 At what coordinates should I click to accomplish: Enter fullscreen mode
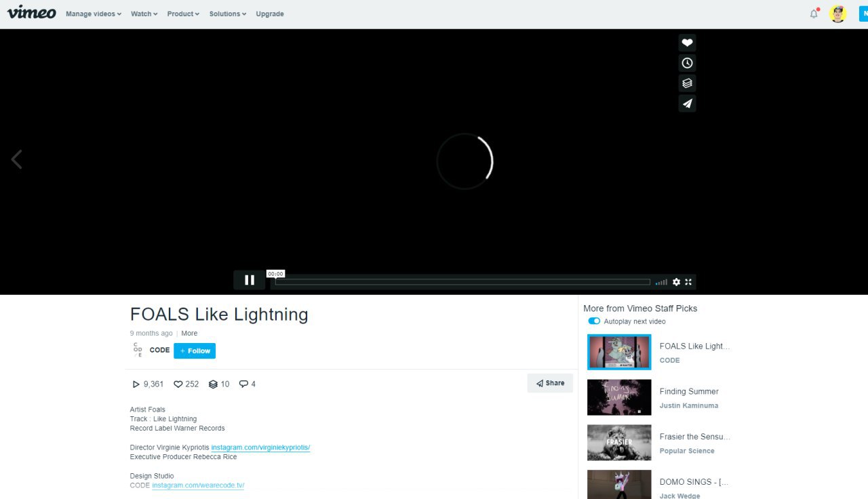coord(688,282)
